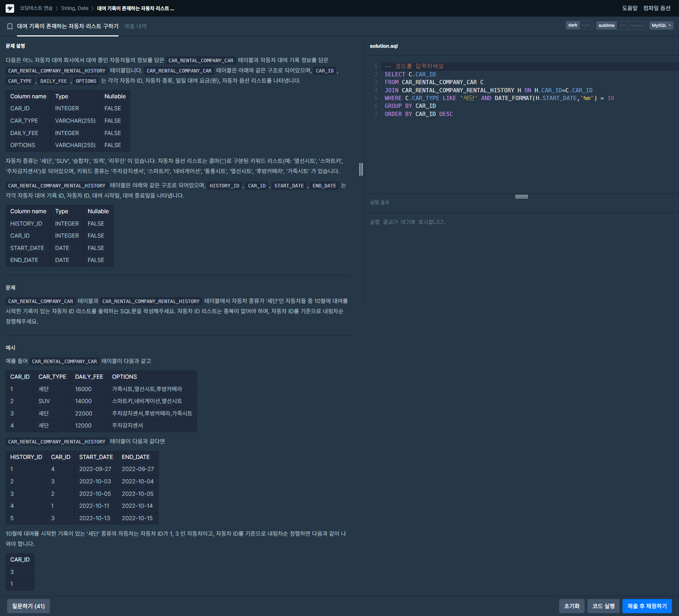Click String, Date breadcrumb link
679x616 pixels.
pos(75,8)
